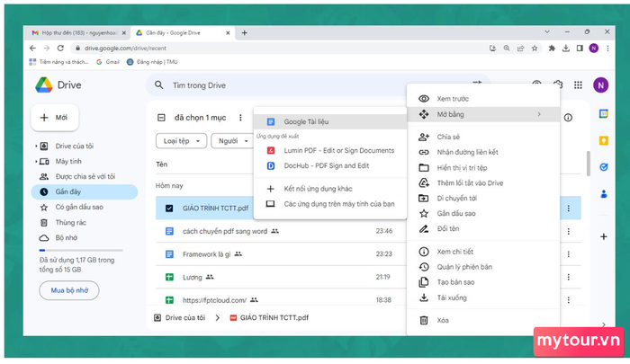
Task: Open the Loại tệp filter dropdown
Action: 181,141
